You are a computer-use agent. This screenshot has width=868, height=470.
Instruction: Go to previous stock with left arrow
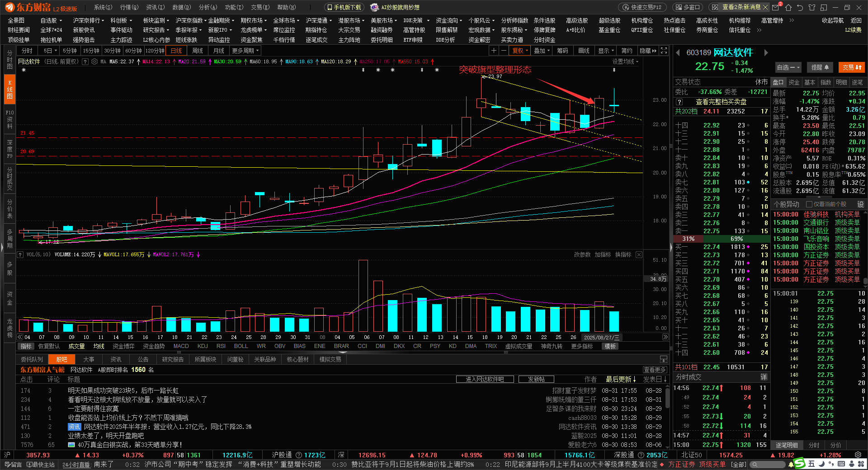tap(678, 53)
